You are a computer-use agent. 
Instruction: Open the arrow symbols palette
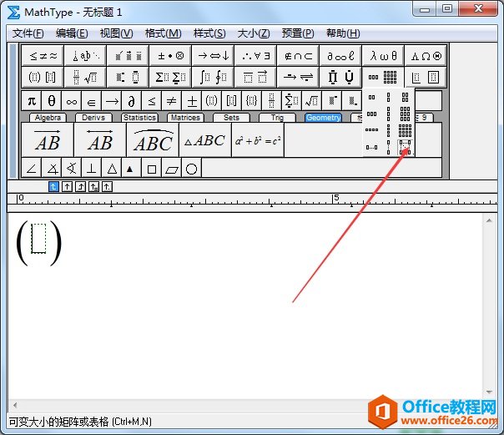(213, 56)
